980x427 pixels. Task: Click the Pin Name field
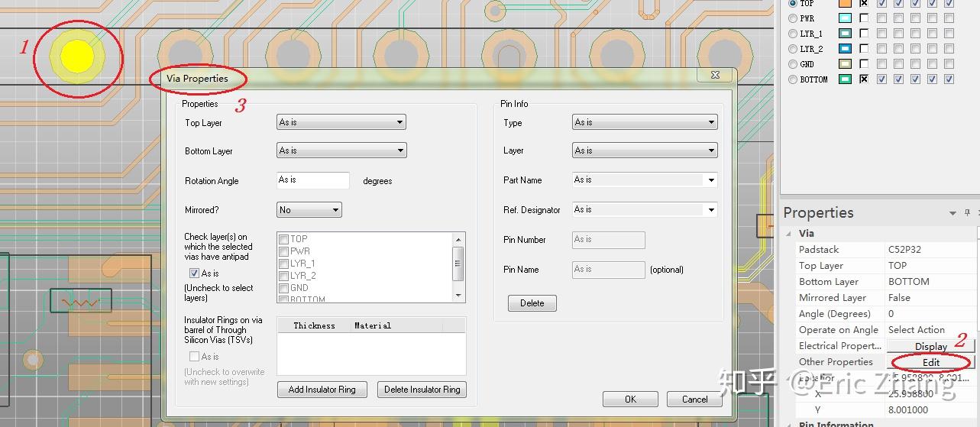pos(609,270)
